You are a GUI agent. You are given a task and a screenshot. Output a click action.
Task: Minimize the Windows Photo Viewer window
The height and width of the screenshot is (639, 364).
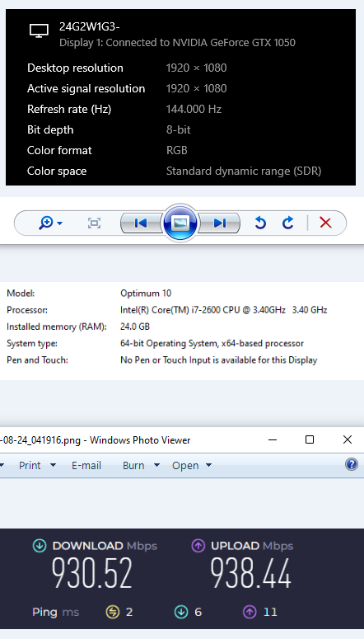click(273, 439)
